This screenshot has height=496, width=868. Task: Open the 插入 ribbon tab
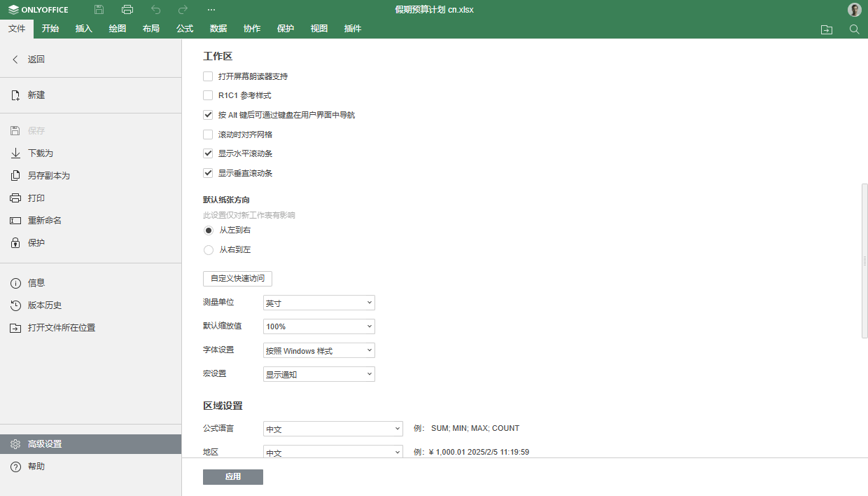[x=84, y=29]
